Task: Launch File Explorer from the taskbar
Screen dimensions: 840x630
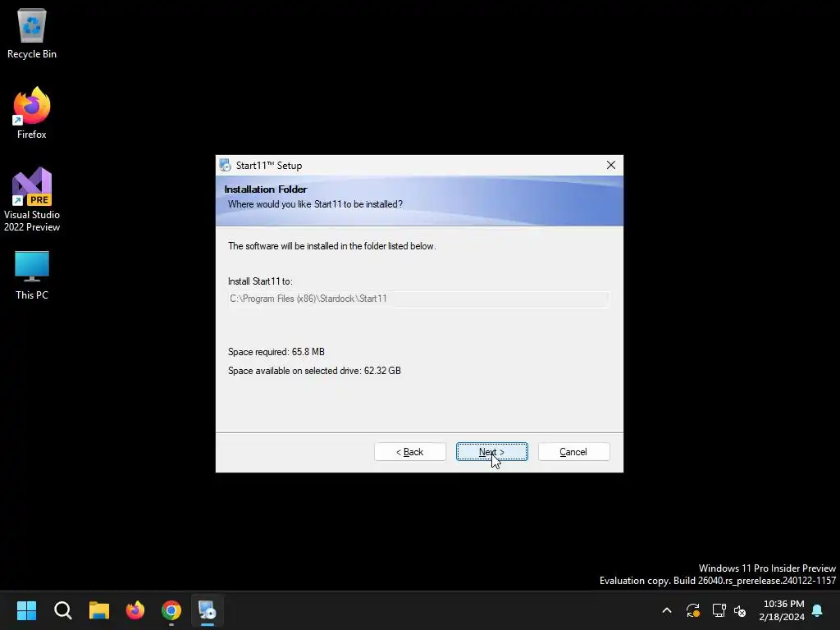Action: [x=99, y=610]
